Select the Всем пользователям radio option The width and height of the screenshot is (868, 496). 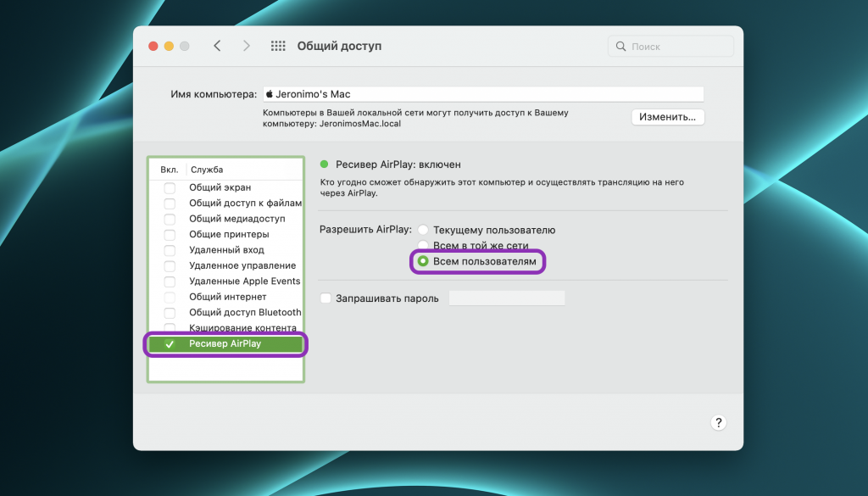pyautogui.click(x=423, y=261)
